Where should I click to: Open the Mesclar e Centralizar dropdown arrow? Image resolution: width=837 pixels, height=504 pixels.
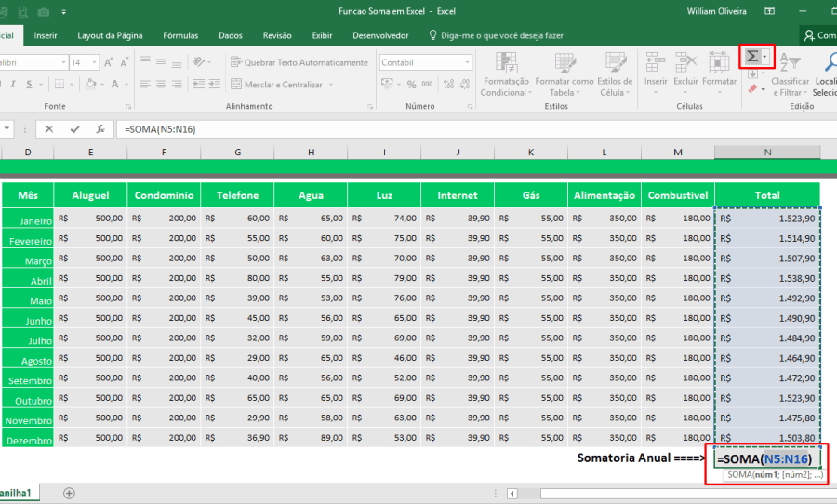pos(331,85)
